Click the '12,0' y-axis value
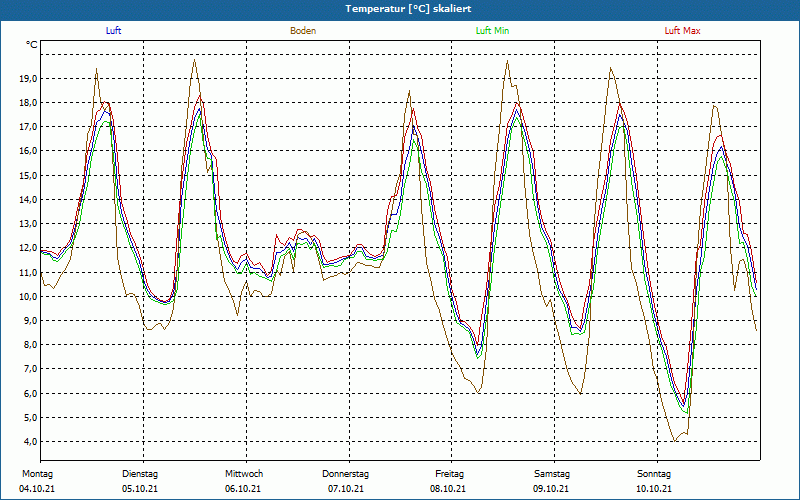The image size is (800, 500). (x=28, y=248)
